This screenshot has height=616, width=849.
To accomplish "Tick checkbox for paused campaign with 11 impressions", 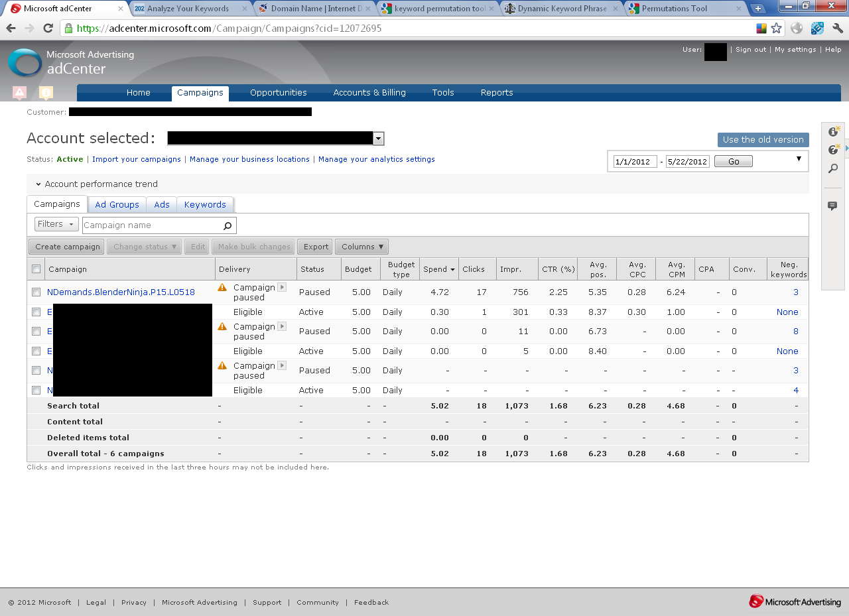I will coord(36,331).
